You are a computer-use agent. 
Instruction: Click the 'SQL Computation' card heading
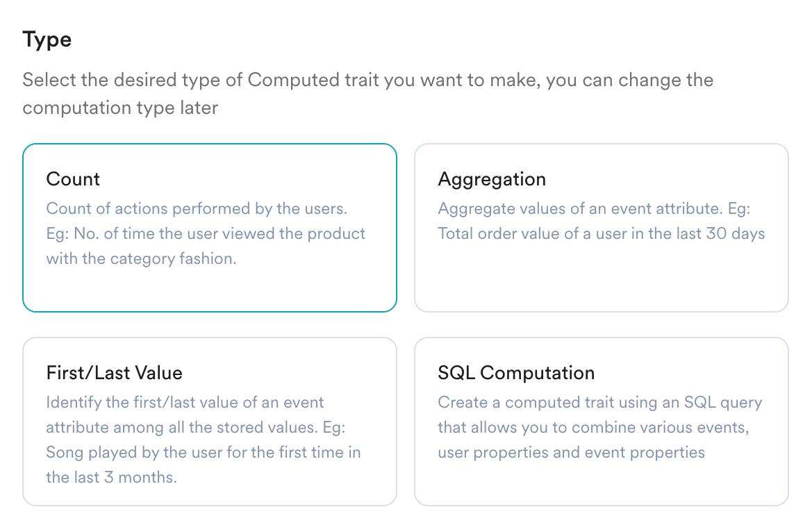point(516,373)
